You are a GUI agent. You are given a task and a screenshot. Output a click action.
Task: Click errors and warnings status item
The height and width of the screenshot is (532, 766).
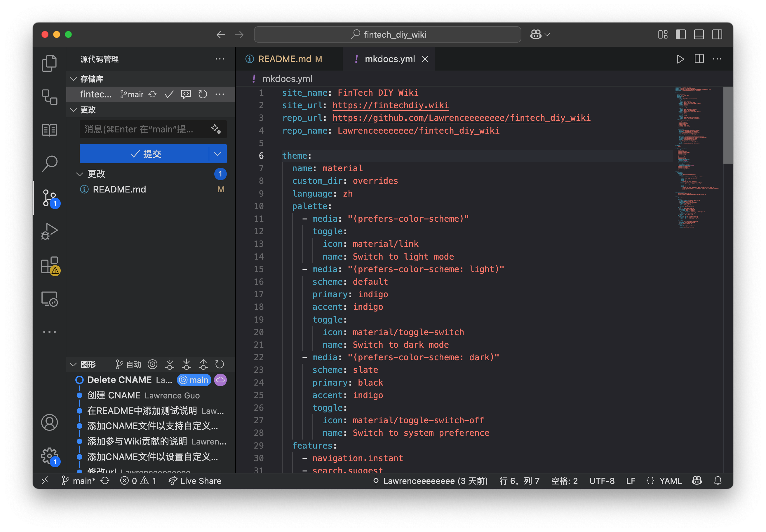(x=138, y=481)
